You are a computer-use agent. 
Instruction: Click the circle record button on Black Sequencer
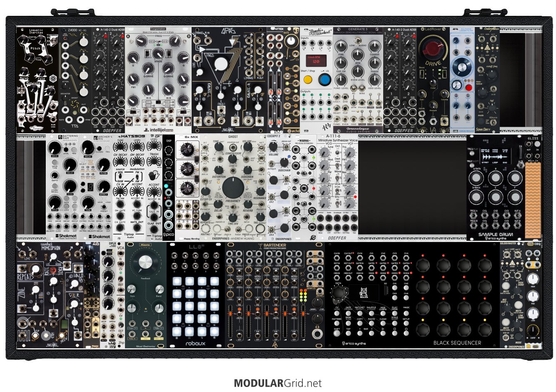pos(406,333)
